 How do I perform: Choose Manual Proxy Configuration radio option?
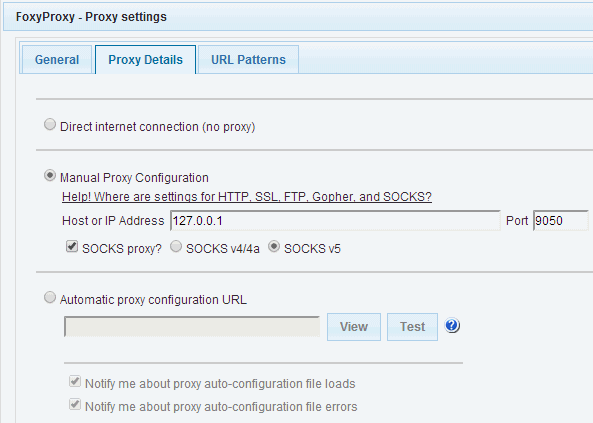[50, 176]
